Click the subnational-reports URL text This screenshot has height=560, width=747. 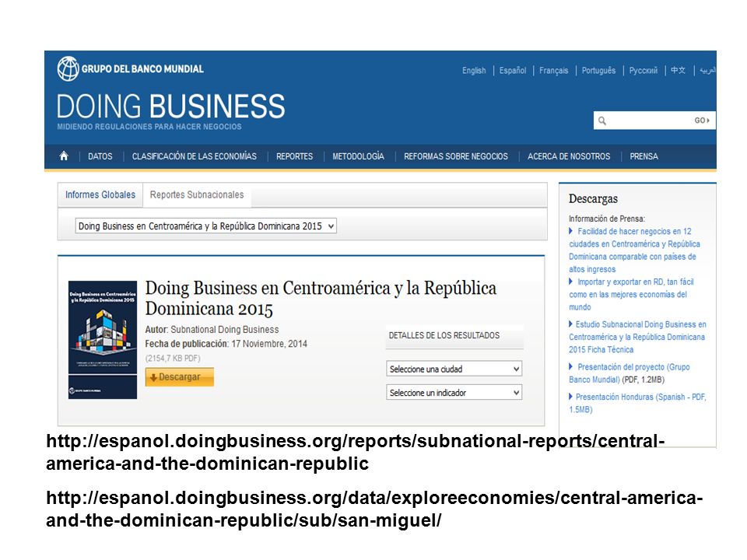356,452
